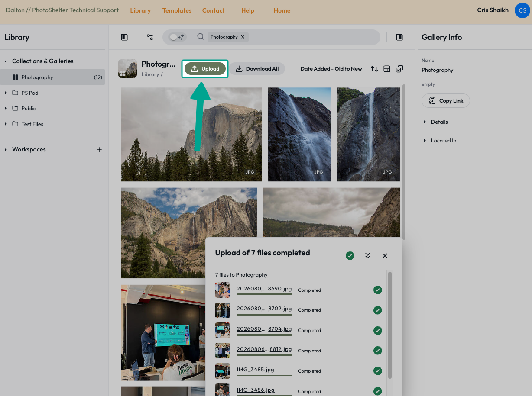
Task: Click the Copy Link button
Action: coord(446,101)
